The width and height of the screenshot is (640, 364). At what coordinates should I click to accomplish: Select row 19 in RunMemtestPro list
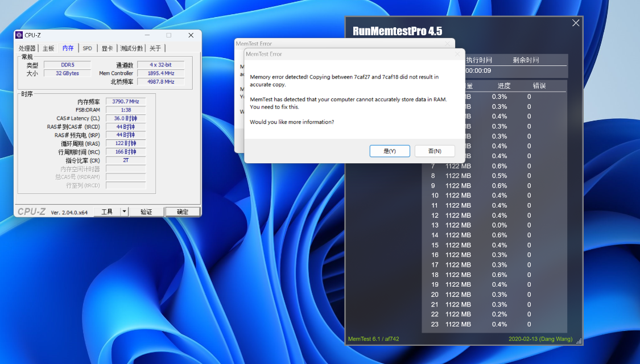pos(494,284)
